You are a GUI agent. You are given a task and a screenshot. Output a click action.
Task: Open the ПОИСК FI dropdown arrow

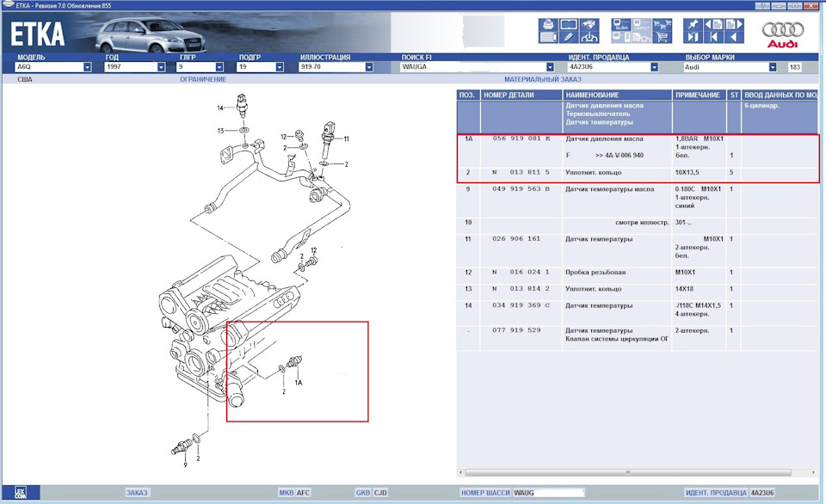tap(550, 67)
